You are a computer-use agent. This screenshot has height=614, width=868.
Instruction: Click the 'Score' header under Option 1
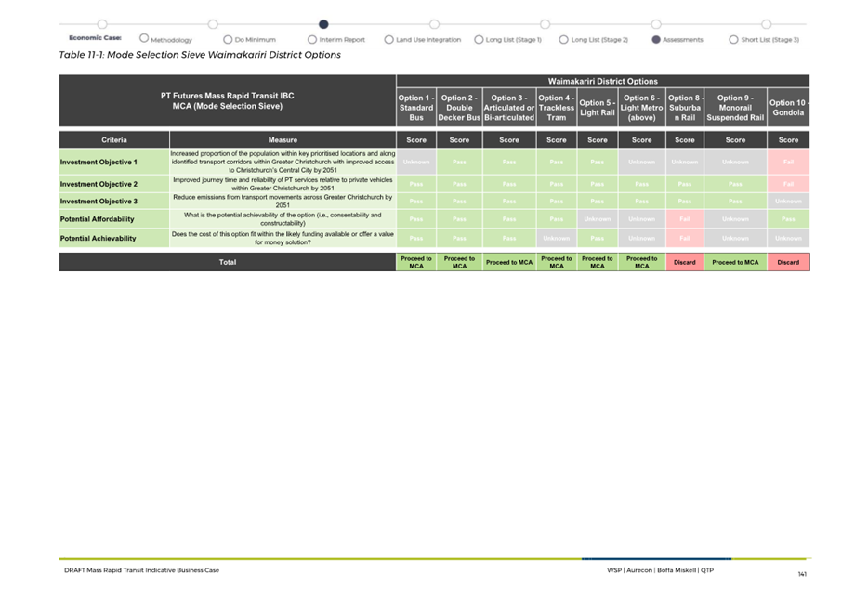(416, 140)
